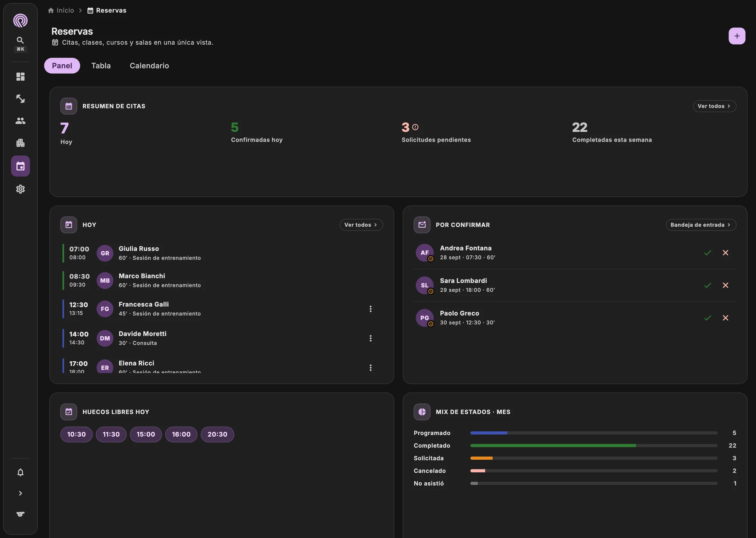Reject Andrea Fontana's request with X
The width and height of the screenshot is (756, 538).
click(x=725, y=253)
